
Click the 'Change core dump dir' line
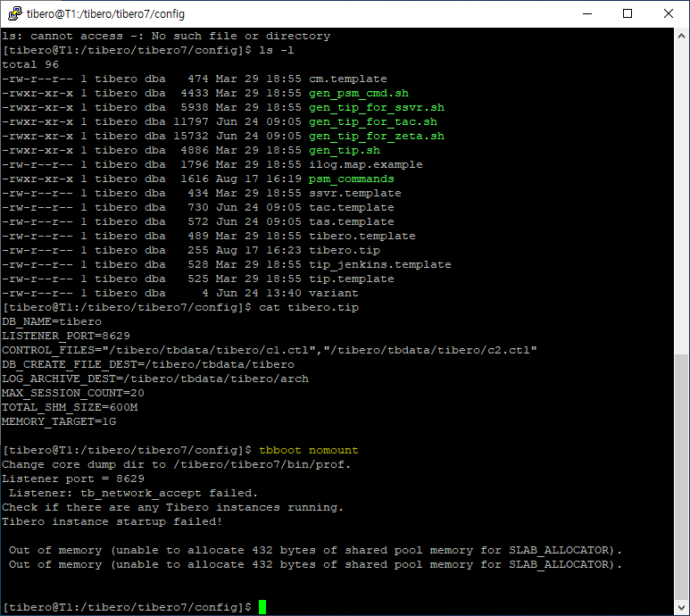click(x=177, y=464)
